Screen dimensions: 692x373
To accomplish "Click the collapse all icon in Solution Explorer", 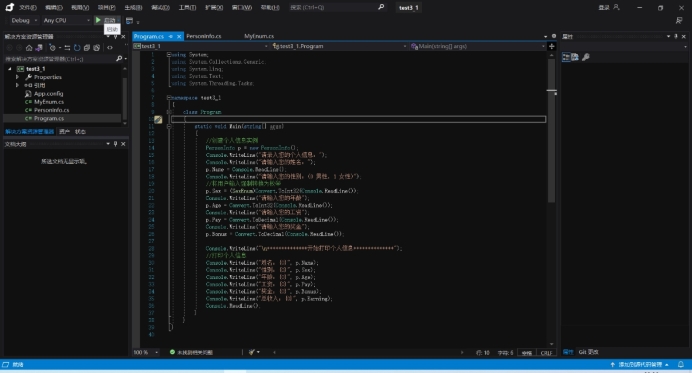I will (87, 48).
